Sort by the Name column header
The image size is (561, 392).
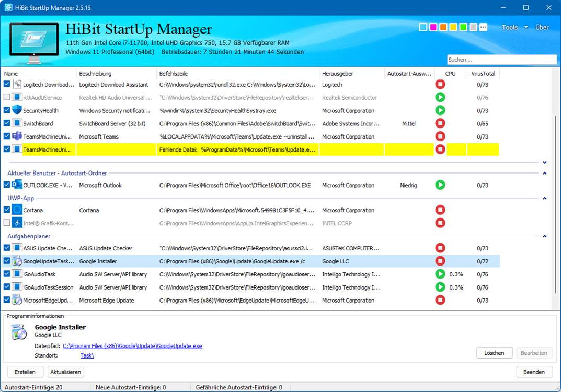pos(39,74)
